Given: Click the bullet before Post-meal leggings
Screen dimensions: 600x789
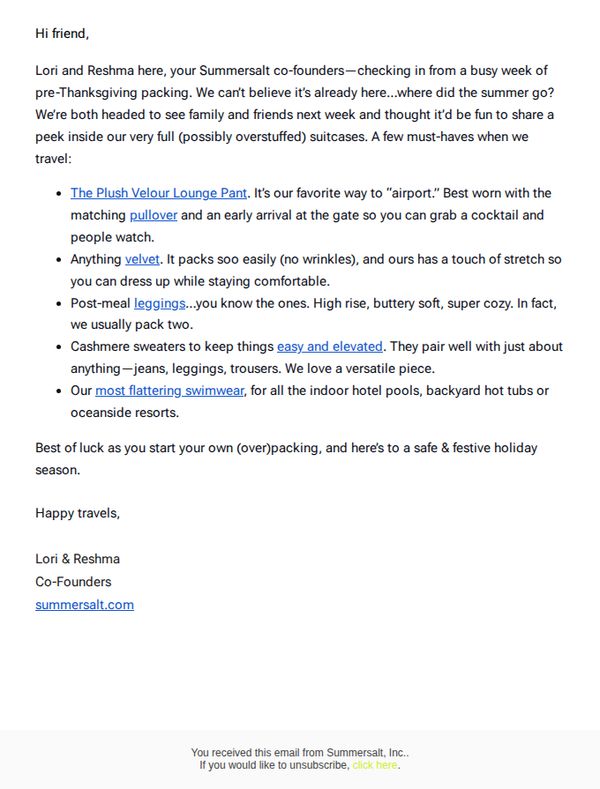Looking at the screenshot, I should click(59, 304).
